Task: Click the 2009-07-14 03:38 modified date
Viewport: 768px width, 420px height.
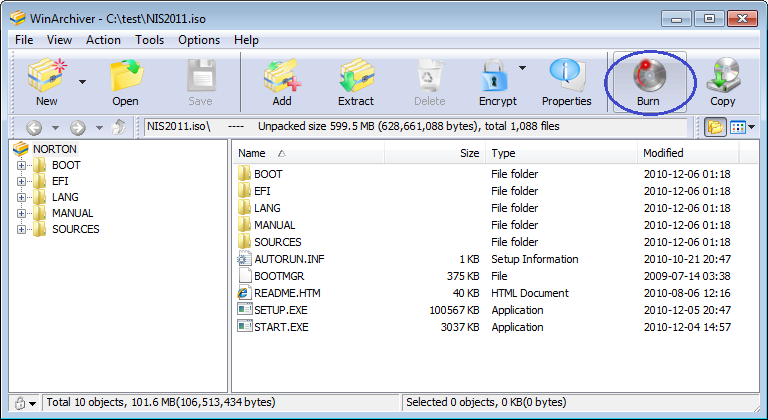Action: click(687, 276)
